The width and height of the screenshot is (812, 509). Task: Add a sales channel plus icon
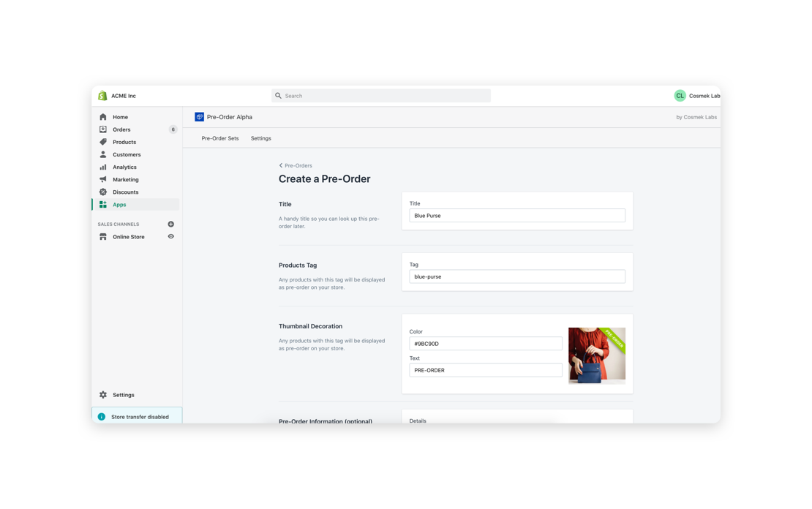pyautogui.click(x=171, y=225)
